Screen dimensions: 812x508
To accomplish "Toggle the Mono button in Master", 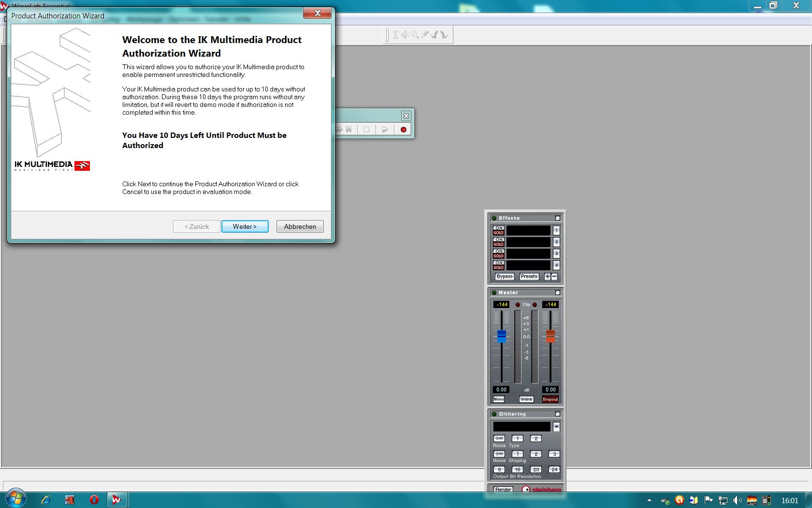I will coord(499,400).
